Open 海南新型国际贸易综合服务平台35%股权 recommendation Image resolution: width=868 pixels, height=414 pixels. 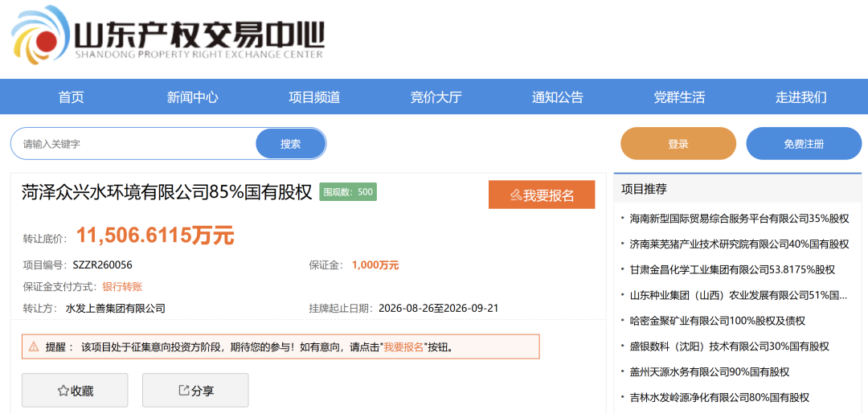click(739, 219)
